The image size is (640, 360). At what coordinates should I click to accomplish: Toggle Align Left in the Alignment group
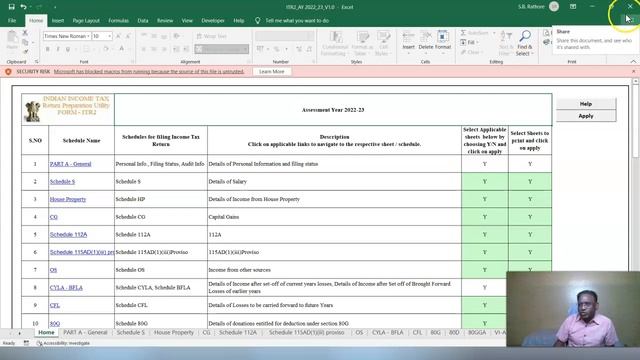144,49
